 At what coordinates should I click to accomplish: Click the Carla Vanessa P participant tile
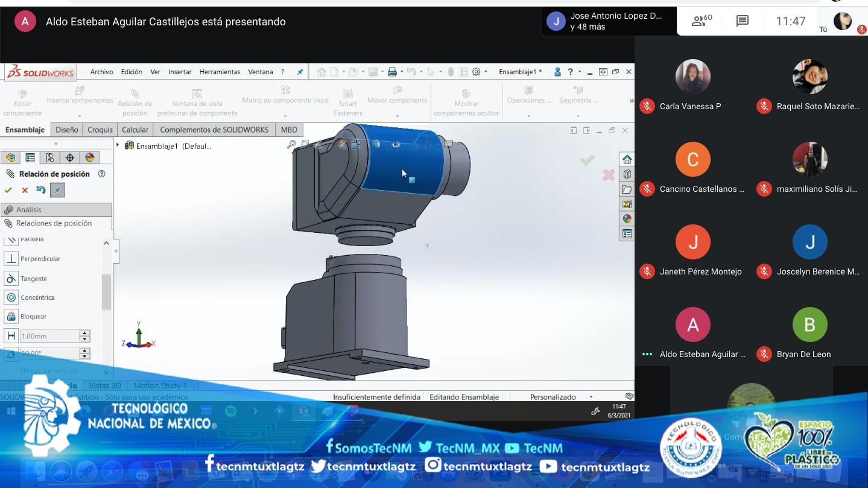692,85
